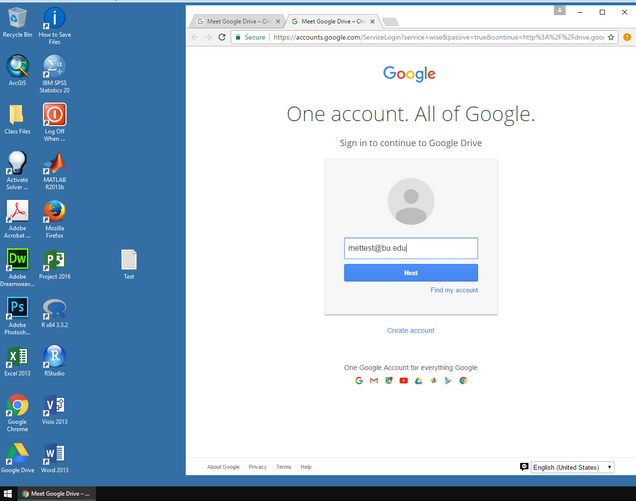Open the R x64 3.3.2 shortcut
Image resolution: width=636 pixels, height=501 pixels.
[54, 313]
